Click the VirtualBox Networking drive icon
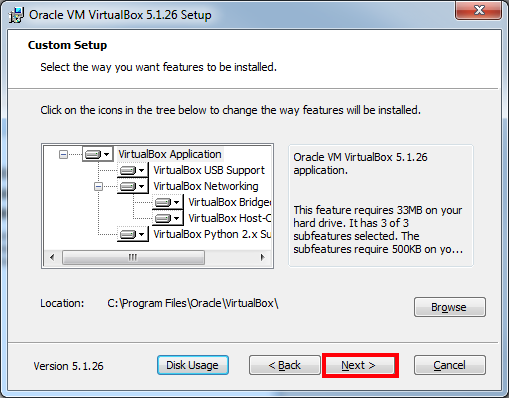509x398 pixels. coord(132,186)
